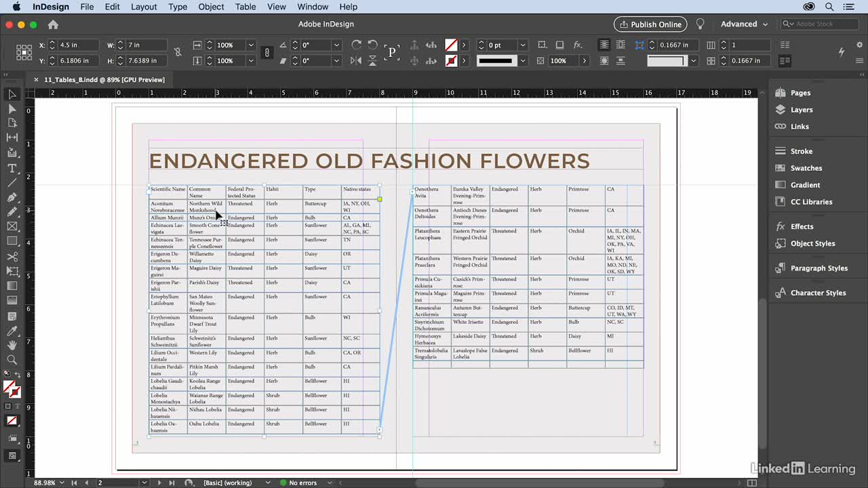868x488 pixels.
Task: Open Rotation Angle dropdown
Action: click(x=336, y=45)
